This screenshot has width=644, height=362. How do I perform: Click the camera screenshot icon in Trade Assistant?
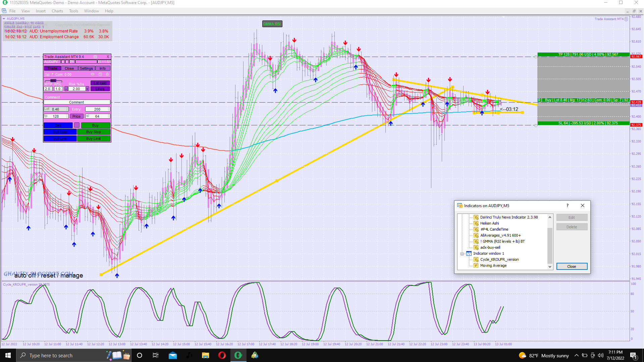(95, 57)
